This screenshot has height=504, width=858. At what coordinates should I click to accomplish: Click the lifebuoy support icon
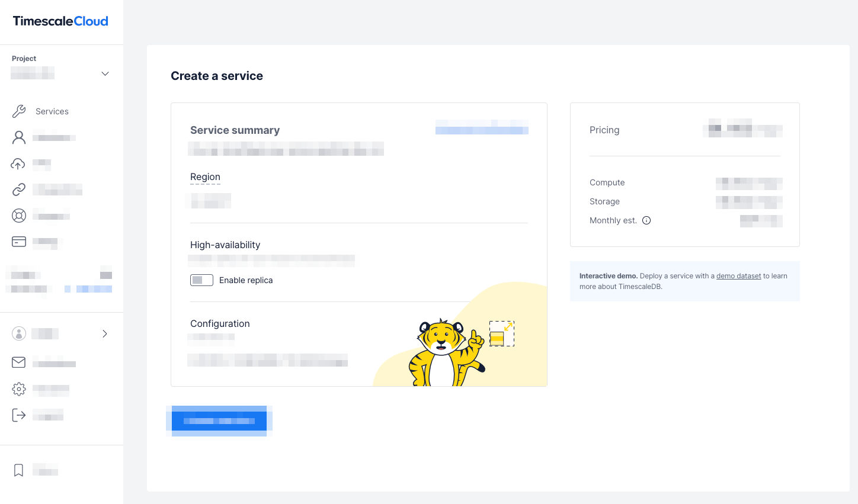(19, 216)
